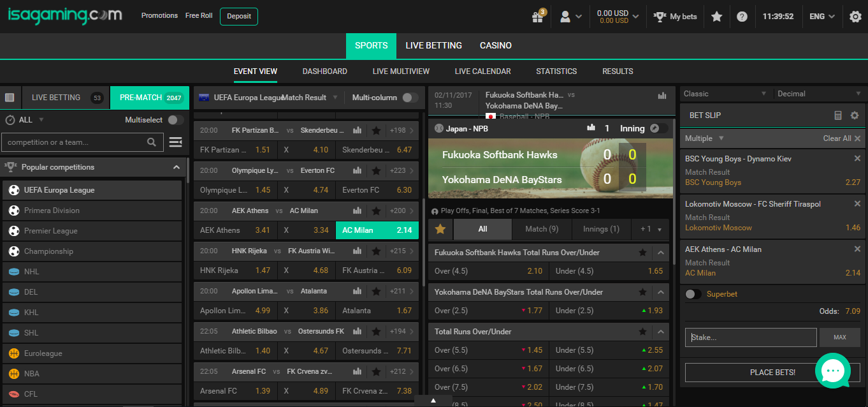This screenshot has height=407, width=868.
Task: Open the live chat bubble
Action: coord(833,370)
